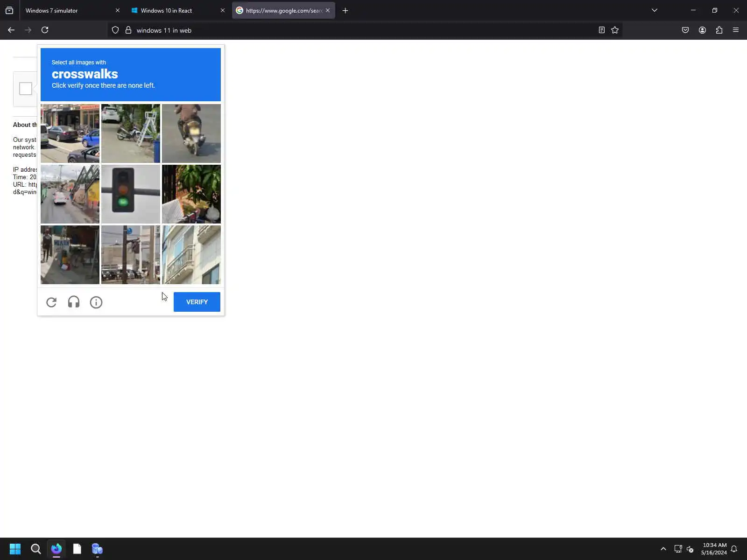
Task: Show site security info via the padlock
Action: (x=128, y=30)
